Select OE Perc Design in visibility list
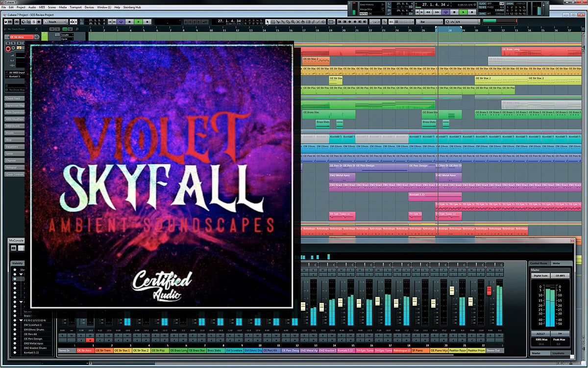Screen dimensions: 588x368 pos(33,339)
